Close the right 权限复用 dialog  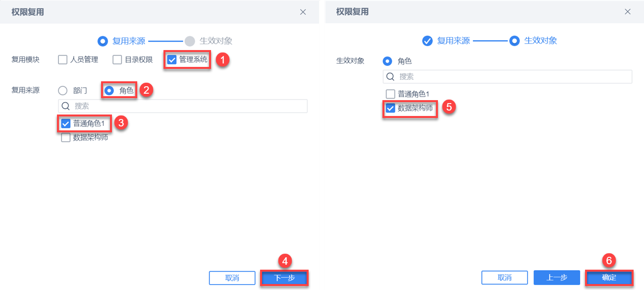[628, 12]
